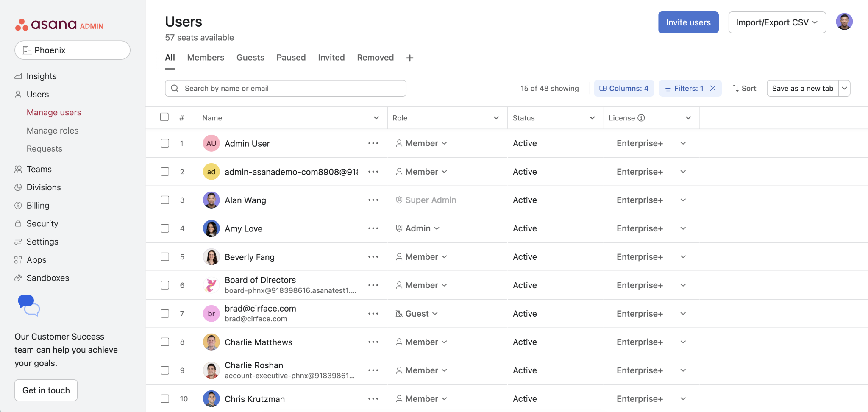Open more options for Charlie Roshan
Image resolution: width=868 pixels, height=412 pixels.
[373, 370]
